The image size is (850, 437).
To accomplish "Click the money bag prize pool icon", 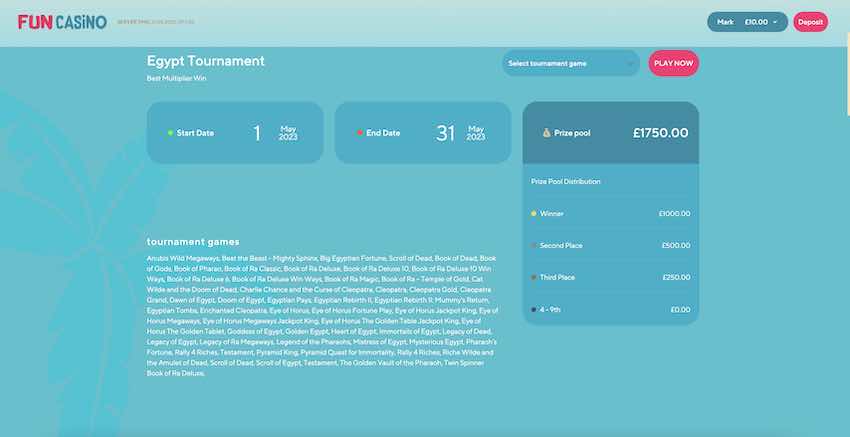I will 546,133.
